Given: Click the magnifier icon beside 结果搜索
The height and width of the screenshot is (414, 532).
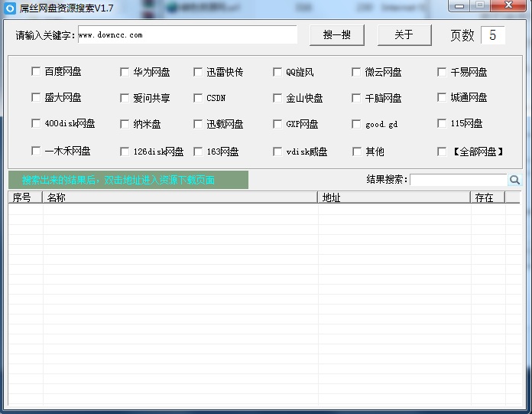Looking at the screenshot, I should pyautogui.click(x=514, y=180).
